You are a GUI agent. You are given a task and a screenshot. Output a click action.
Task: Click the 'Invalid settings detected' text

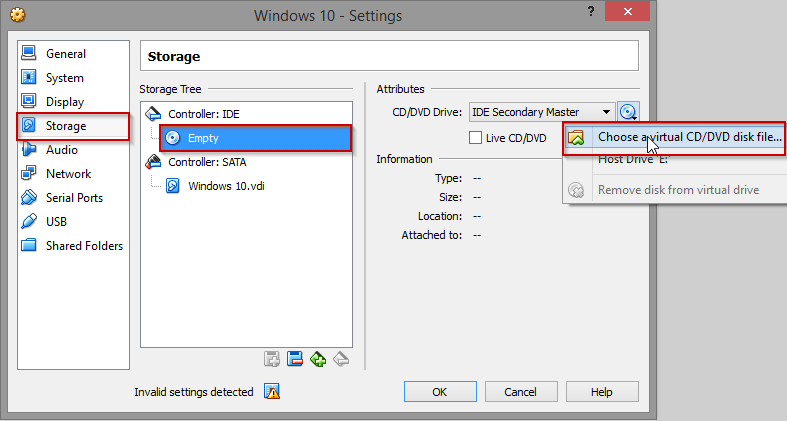pos(194,392)
